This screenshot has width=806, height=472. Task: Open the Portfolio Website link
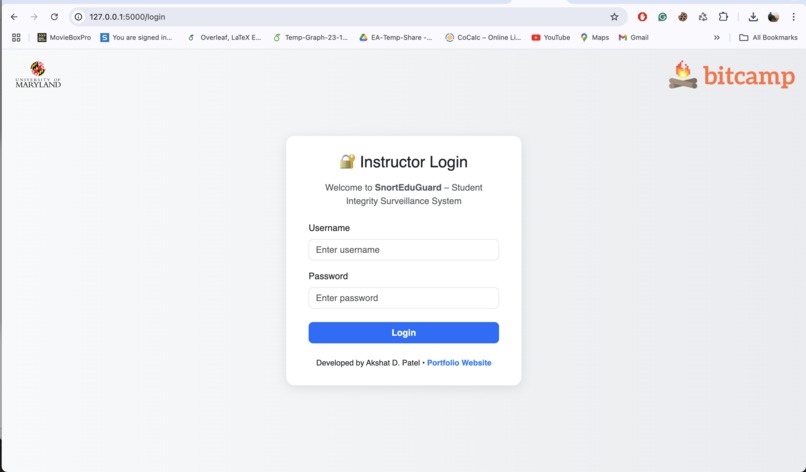(459, 363)
